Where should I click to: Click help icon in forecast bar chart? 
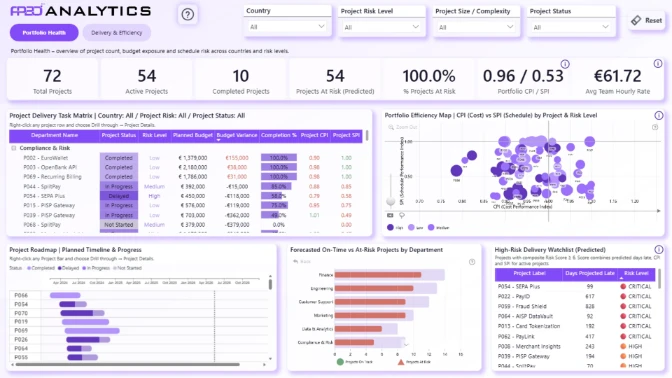[x=472, y=262]
